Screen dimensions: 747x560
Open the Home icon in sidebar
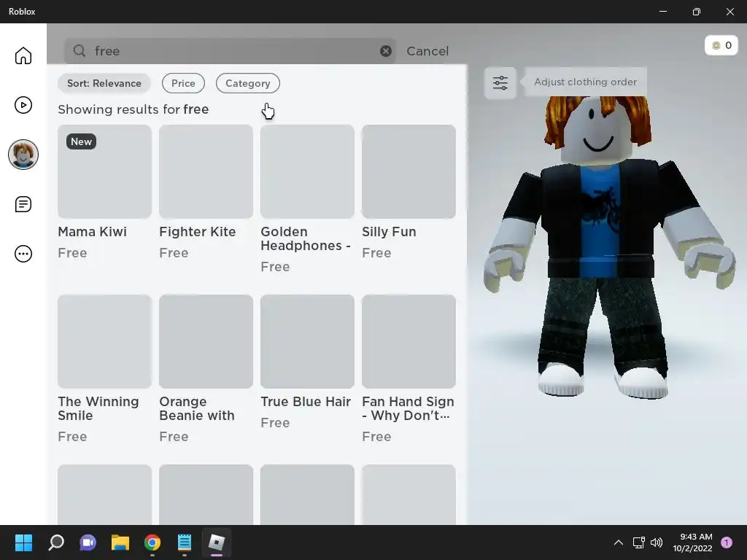[x=23, y=55]
